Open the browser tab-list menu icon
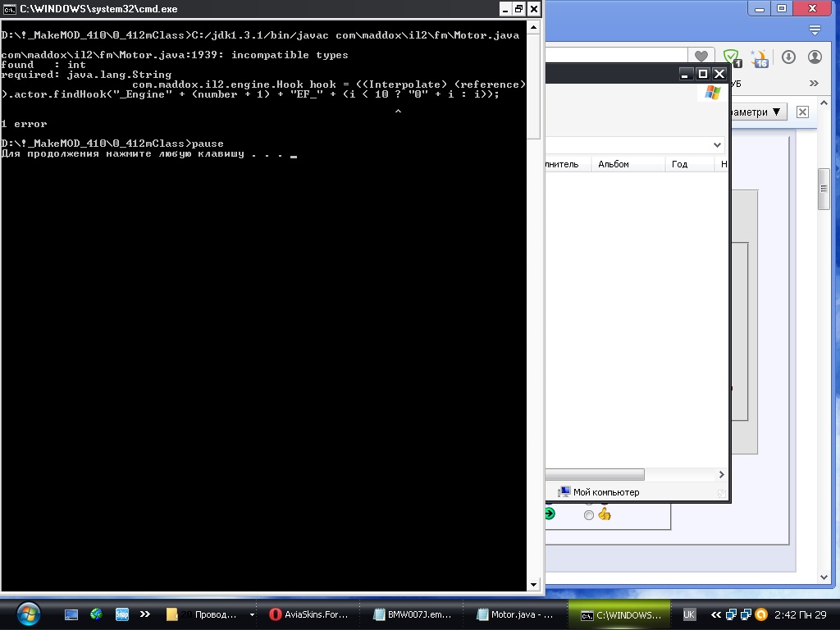Viewport: 840px width, 630px height. (x=815, y=30)
